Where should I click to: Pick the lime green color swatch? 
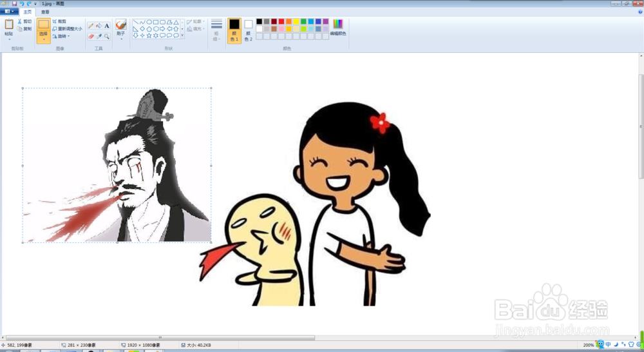[x=303, y=29]
